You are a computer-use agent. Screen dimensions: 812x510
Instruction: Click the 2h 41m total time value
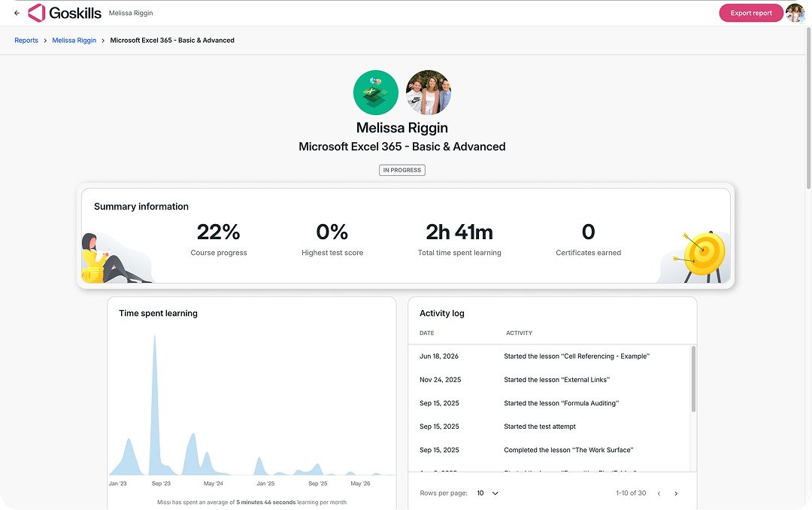point(459,232)
